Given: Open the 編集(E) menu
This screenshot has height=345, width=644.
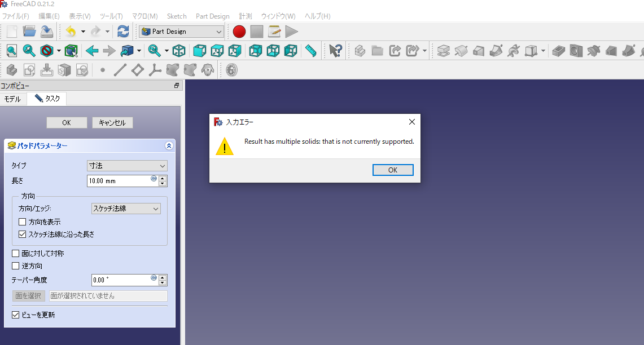Looking at the screenshot, I should [x=49, y=16].
